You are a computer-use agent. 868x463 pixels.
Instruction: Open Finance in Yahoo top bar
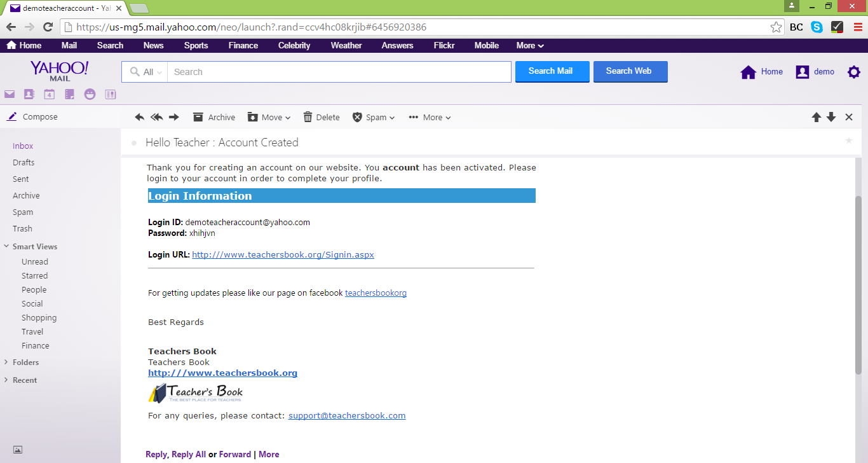click(243, 45)
